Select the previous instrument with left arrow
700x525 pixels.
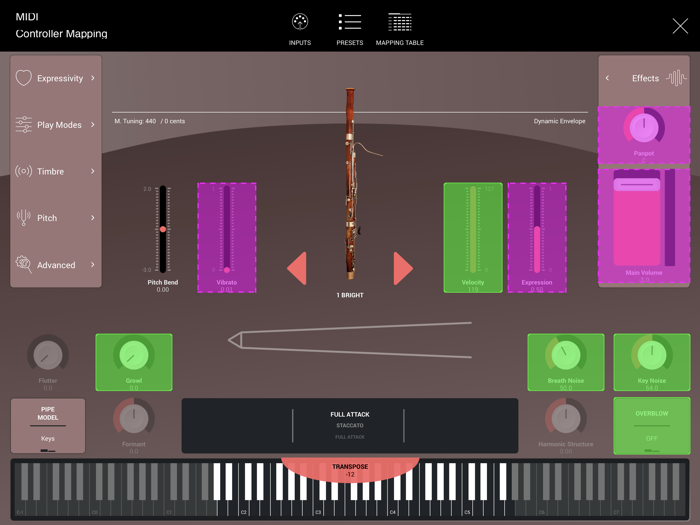point(297,268)
